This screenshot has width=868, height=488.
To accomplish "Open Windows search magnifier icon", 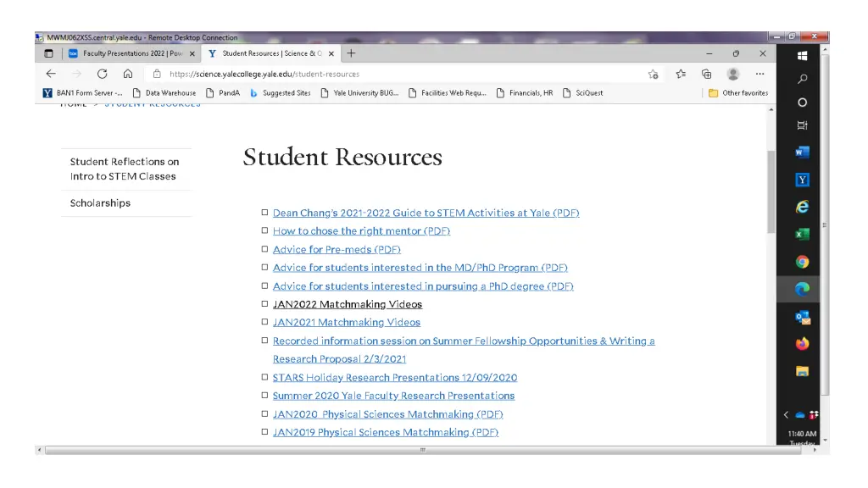I will (802, 79).
